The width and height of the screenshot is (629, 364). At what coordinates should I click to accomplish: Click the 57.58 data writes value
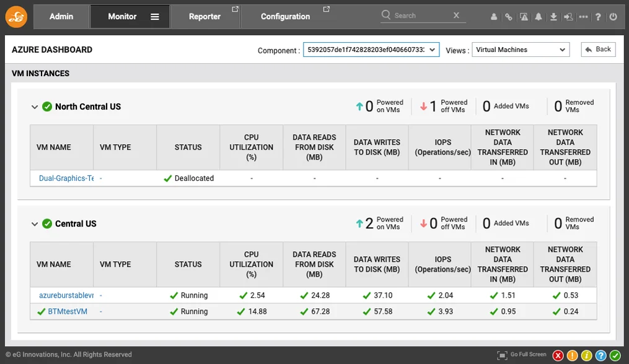(383, 311)
